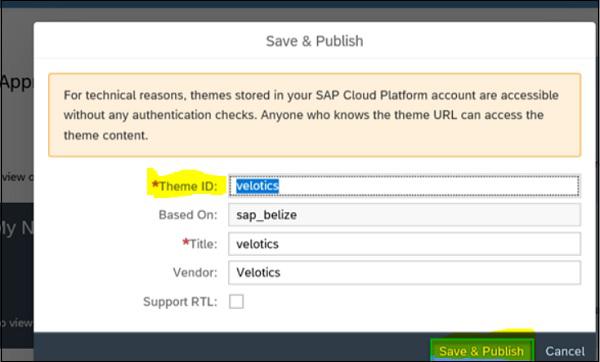Click the red asterisk beside Theme ID
The image size is (600, 362).
point(155,184)
